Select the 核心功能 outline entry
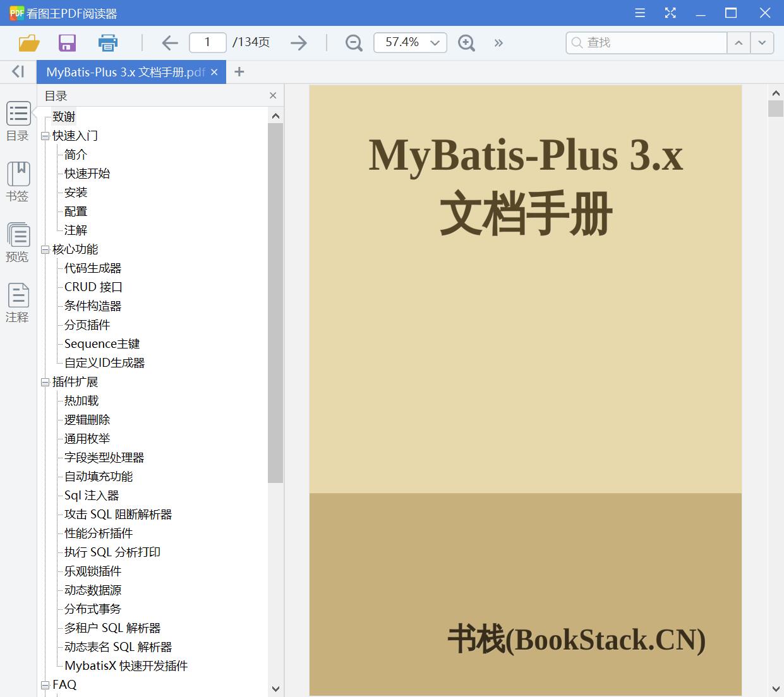Image resolution: width=784 pixels, height=697 pixels. pos(75,249)
